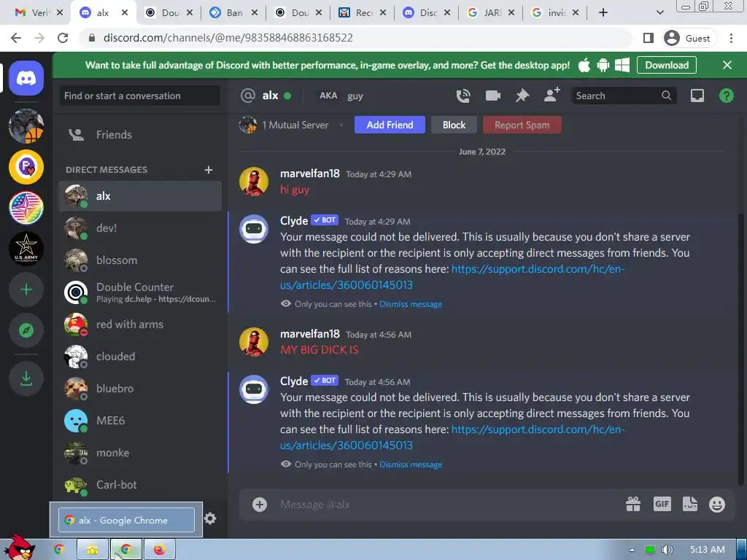
Task: Open the inbox icon
Action: click(697, 96)
